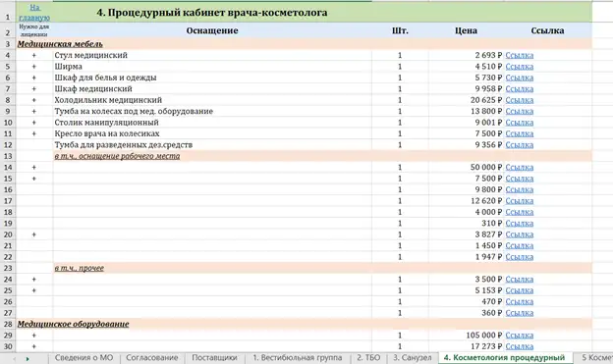Open the 3. Санузел sheet tab

412,358
